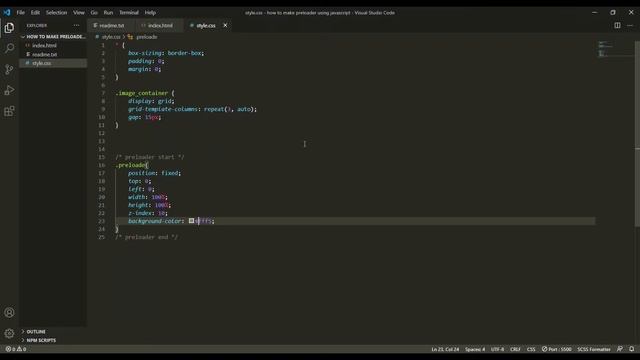
Task: Click the position: fixed line
Action: click(x=154, y=173)
